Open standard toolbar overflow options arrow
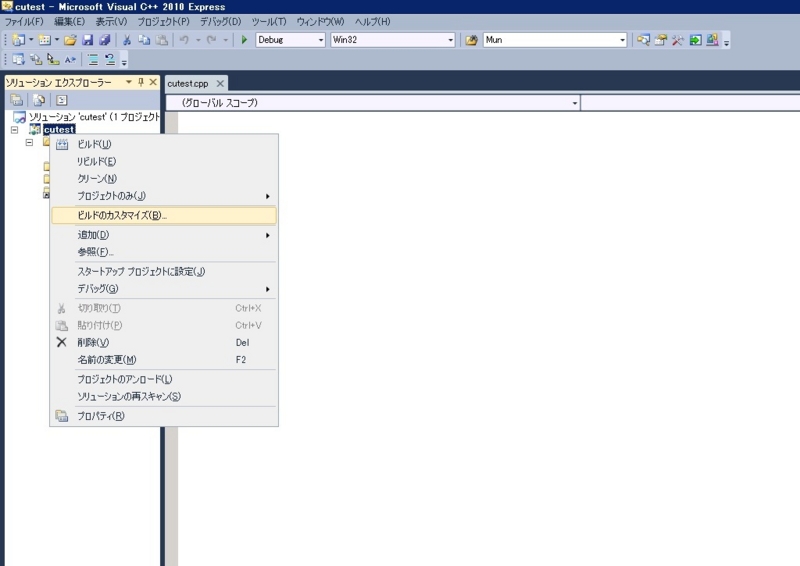Screen dimensions: 800x566 coord(727,41)
